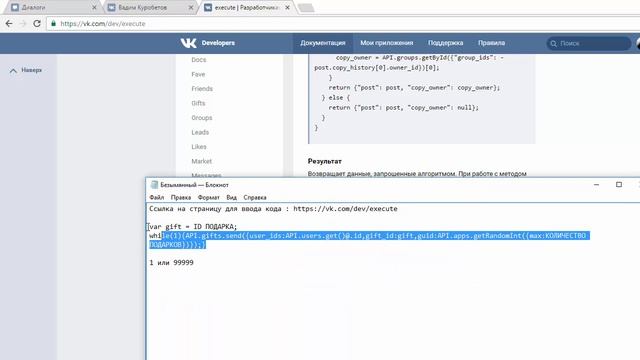
Task: Minimize the Notepad window
Action: [x=596, y=184]
